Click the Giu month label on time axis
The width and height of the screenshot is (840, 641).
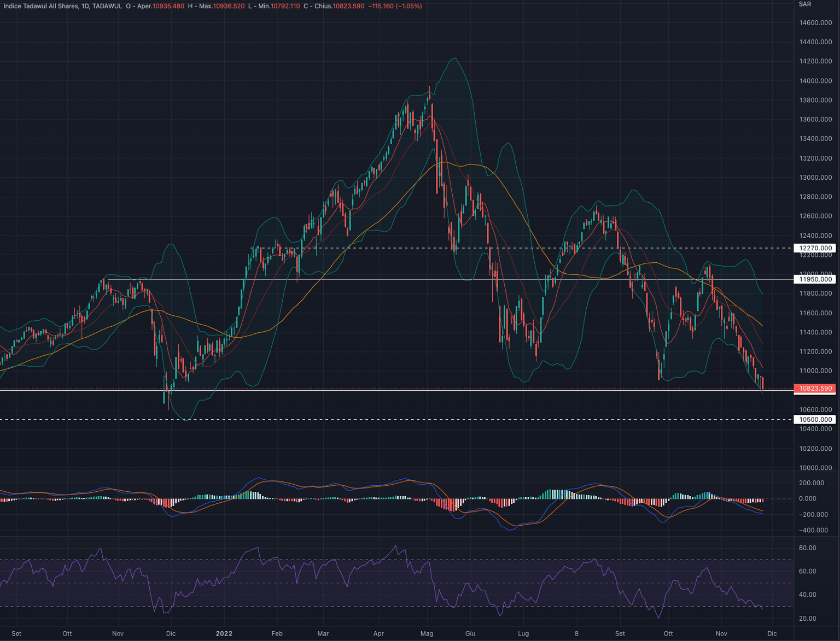470,634
